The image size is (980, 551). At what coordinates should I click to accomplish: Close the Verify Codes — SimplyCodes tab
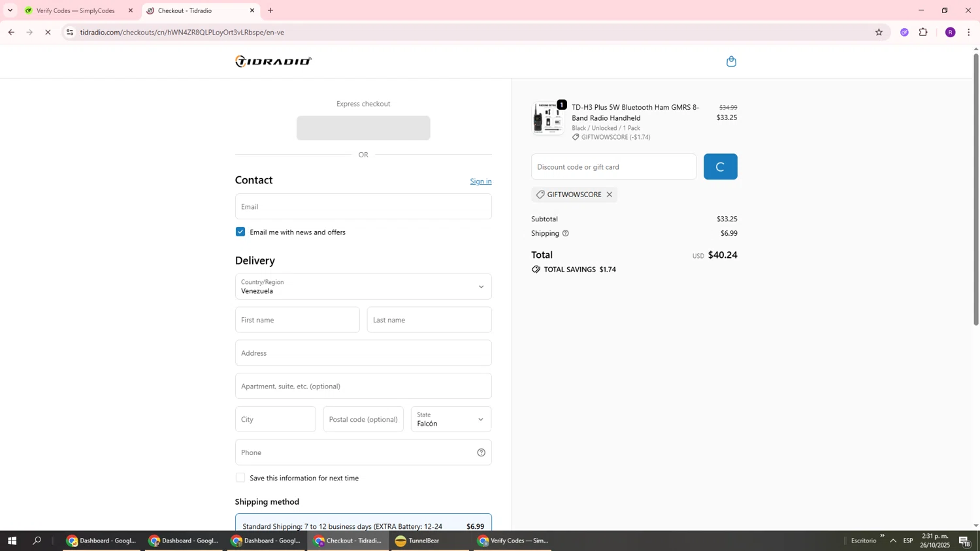point(130,10)
